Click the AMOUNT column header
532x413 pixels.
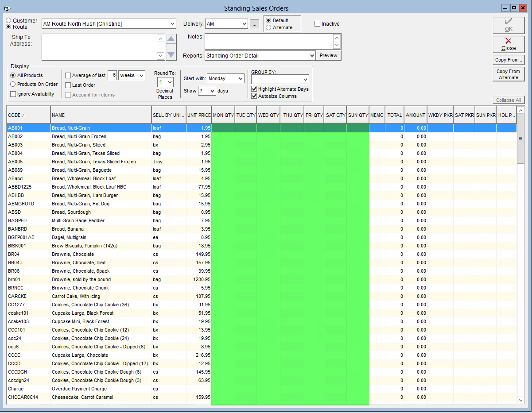416,115
